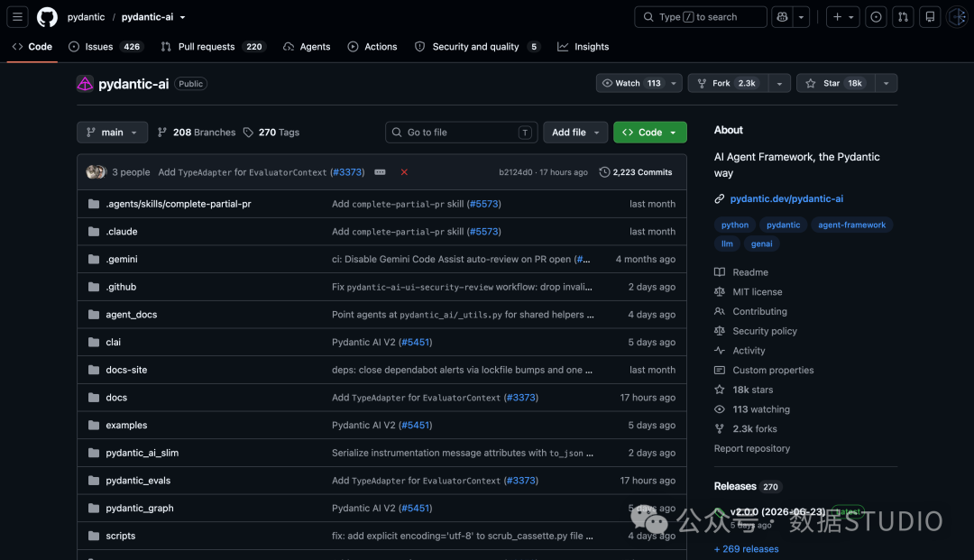Open the Insights tab
Image resolution: width=974 pixels, height=560 pixels.
tap(583, 47)
